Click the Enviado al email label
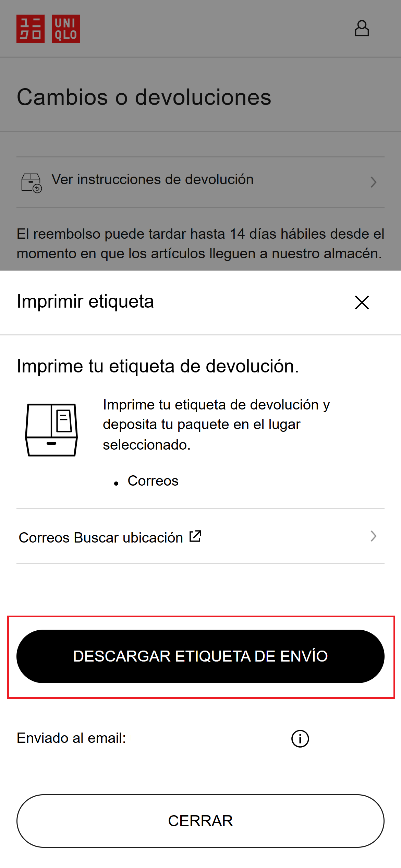The width and height of the screenshot is (401, 868). pyautogui.click(x=71, y=738)
